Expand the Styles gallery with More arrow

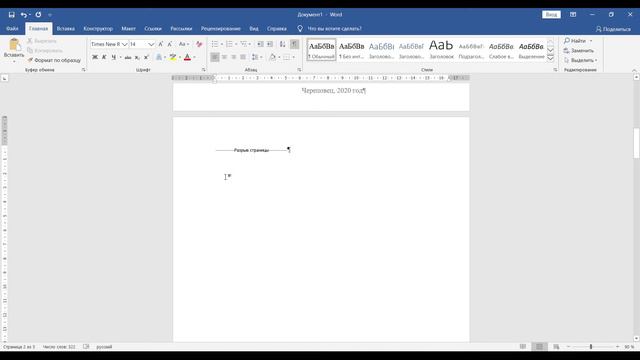click(550, 58)
